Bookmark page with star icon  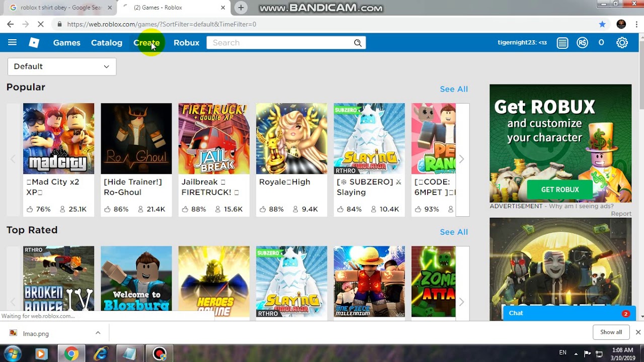point(602,24)
